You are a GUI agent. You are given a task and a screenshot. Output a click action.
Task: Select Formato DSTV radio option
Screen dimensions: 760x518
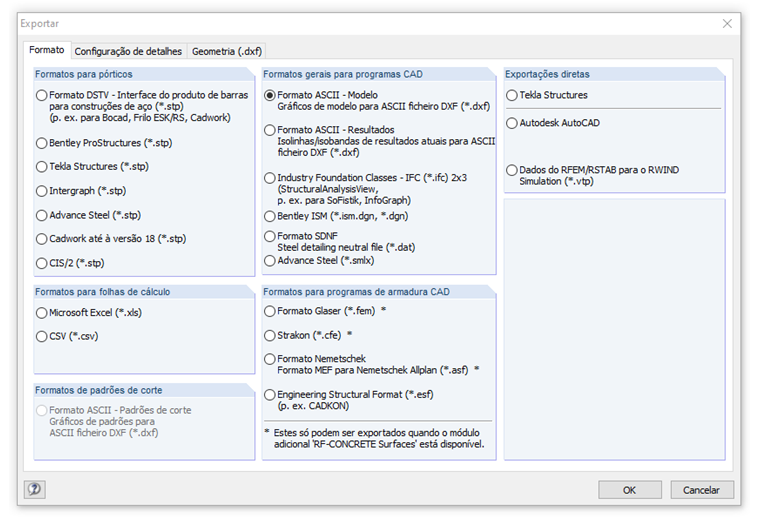click(x=42, y=95)
